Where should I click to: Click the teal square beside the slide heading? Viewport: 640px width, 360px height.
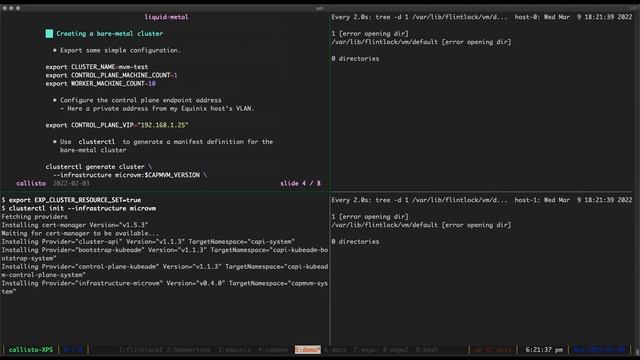point(49,33)
